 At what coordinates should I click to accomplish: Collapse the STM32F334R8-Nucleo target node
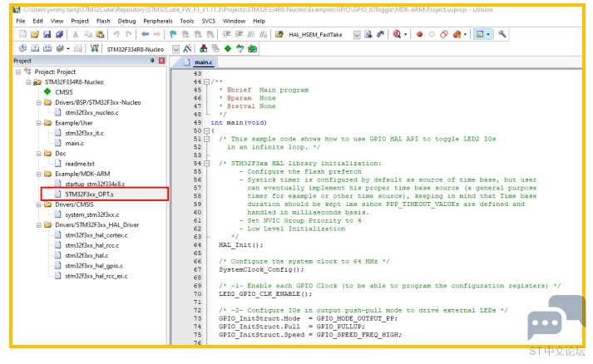pyautogui.click(x=28, y=82)
